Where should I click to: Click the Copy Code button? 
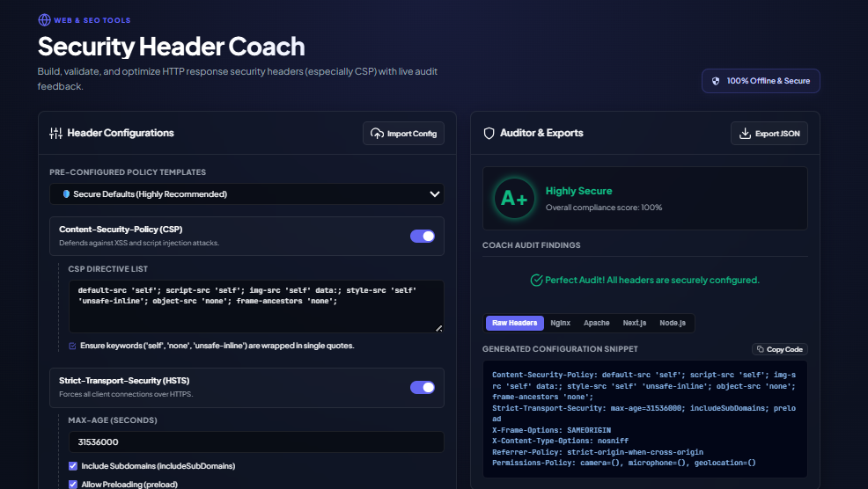[x=779, y=349]
